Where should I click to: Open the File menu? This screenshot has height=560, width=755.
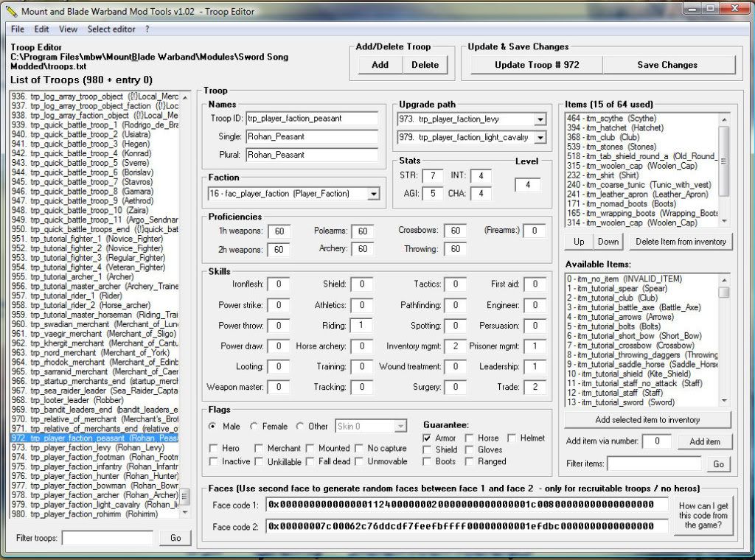click(x=17, y=29)
